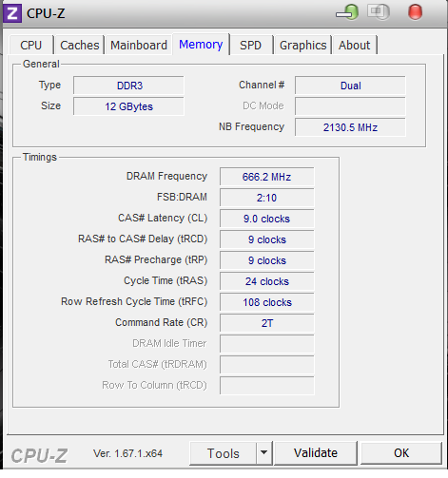
Task: Open the Caches tab
Action: point(80,45)
